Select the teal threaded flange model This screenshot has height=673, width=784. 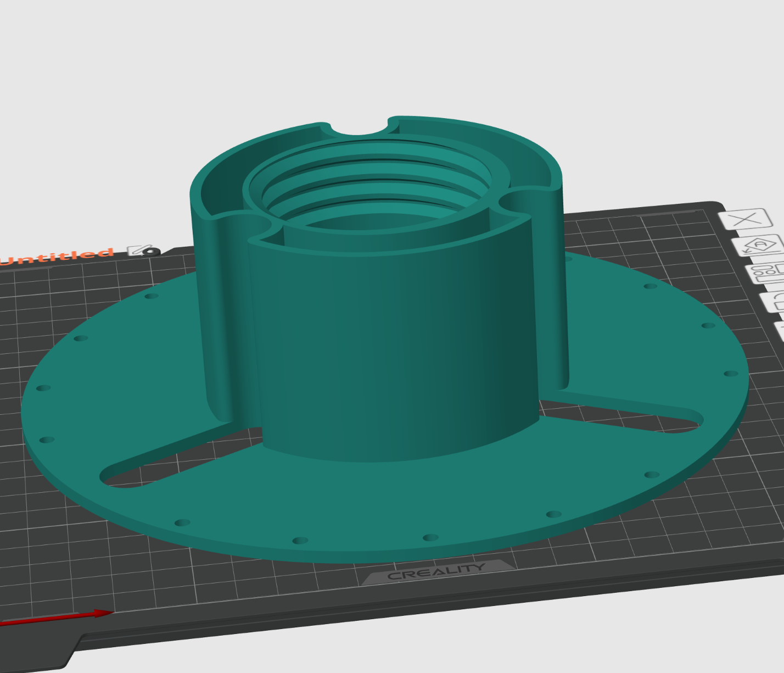(384, 341)
